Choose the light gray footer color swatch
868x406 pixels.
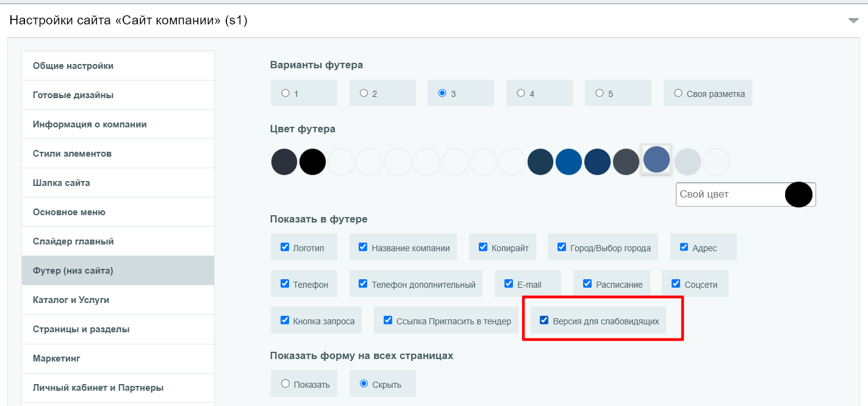[687, 162]
